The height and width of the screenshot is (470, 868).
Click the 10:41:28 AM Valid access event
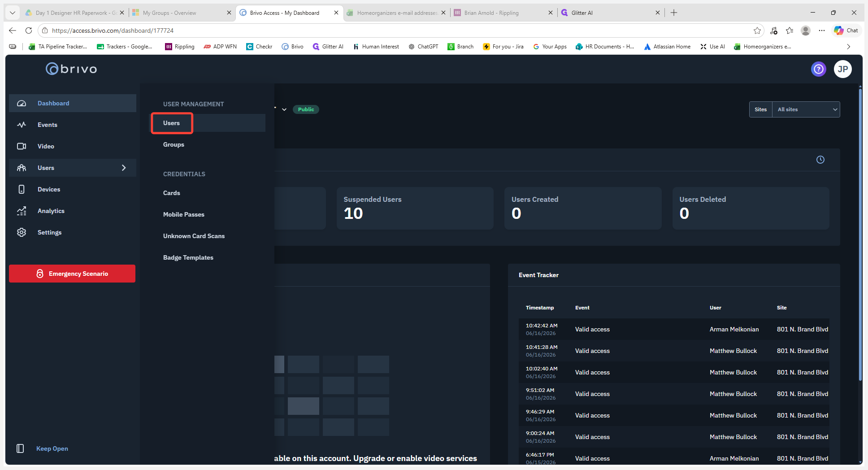click(592, 351)
